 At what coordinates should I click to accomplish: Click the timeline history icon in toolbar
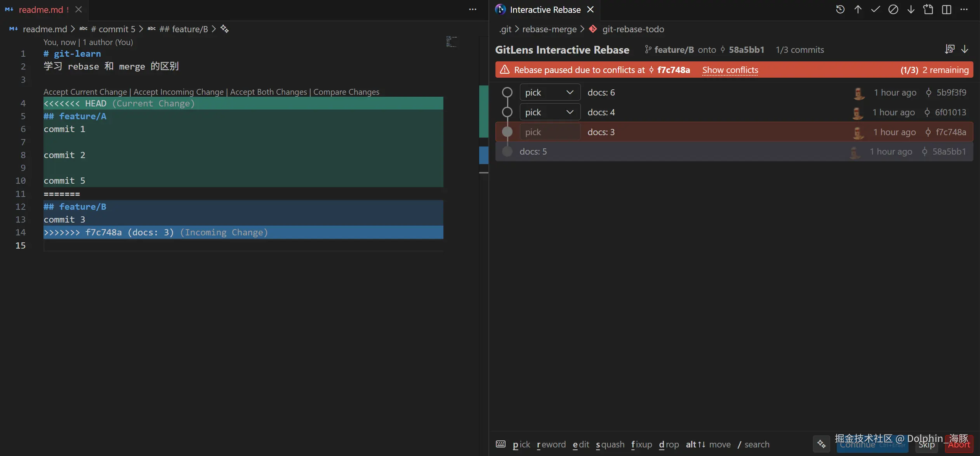tap(840, 10)
